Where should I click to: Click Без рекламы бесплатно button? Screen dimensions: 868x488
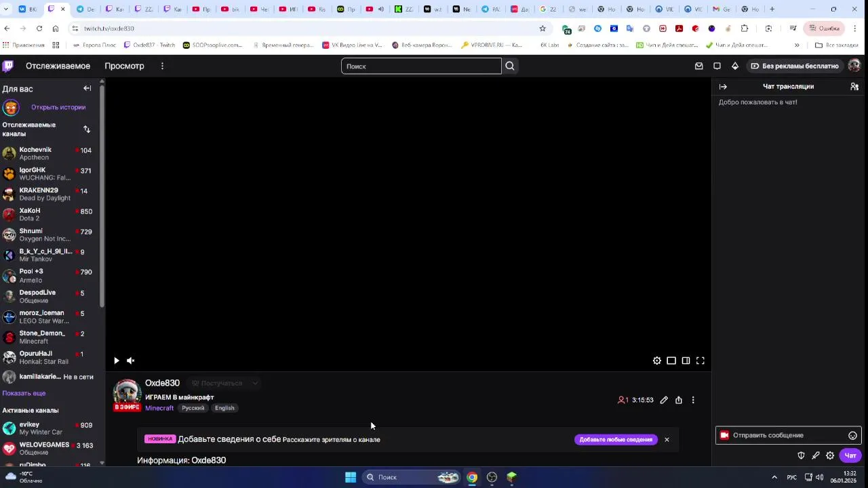(x=795, y=66)
